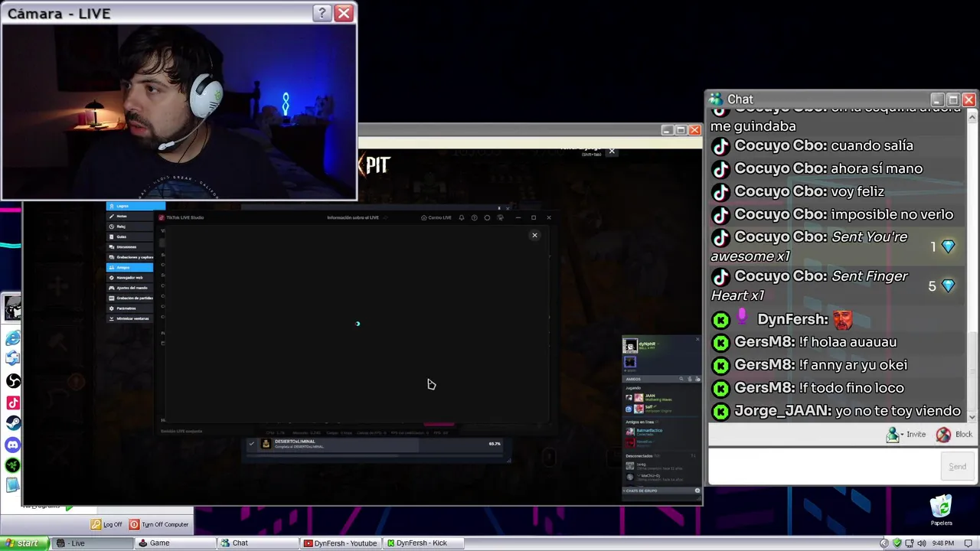The image size is (980, 551).
Task: Open the Discord desktop shortcut icon
Action: [13, 444]
